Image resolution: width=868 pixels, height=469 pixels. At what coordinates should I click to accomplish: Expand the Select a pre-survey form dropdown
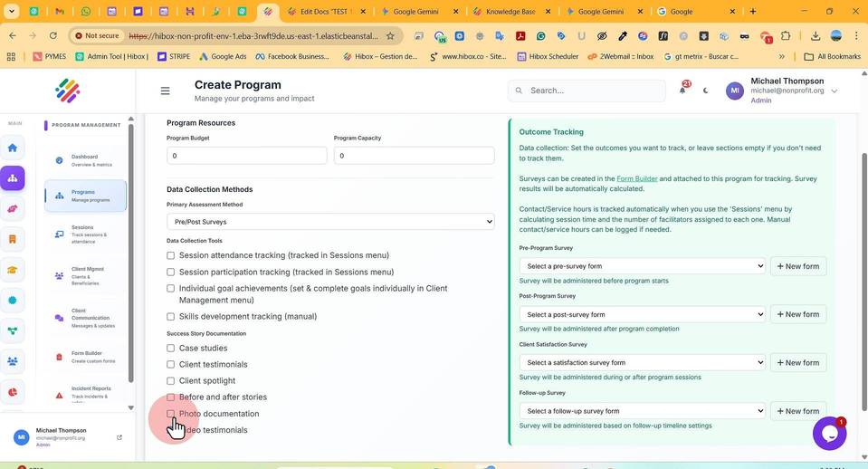coord(642,266)
